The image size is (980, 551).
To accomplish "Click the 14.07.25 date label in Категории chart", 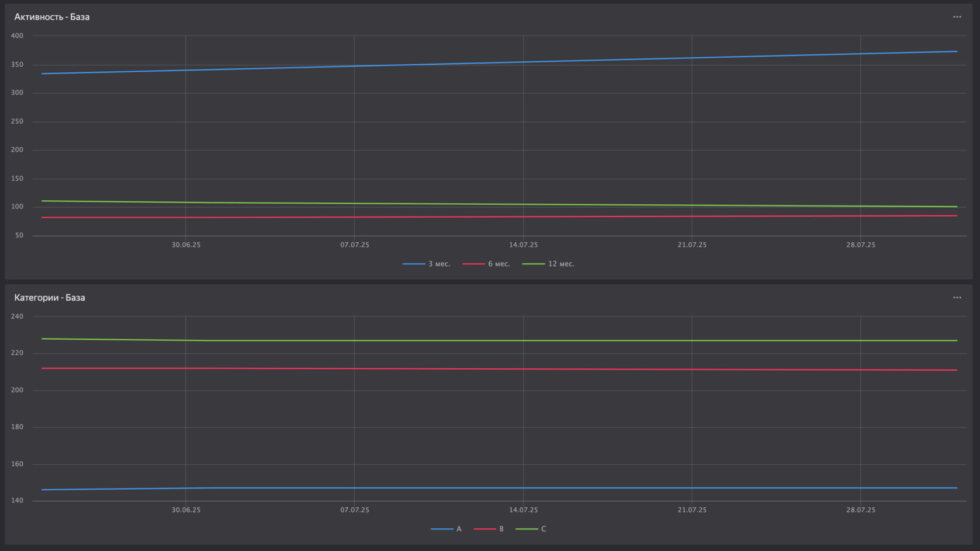I will 523,510.
